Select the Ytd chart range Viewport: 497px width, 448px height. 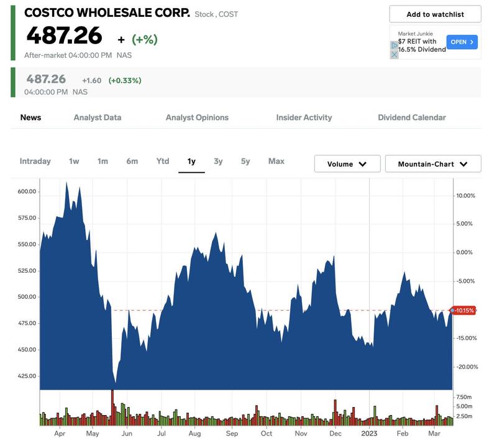[x=163, y=162]
